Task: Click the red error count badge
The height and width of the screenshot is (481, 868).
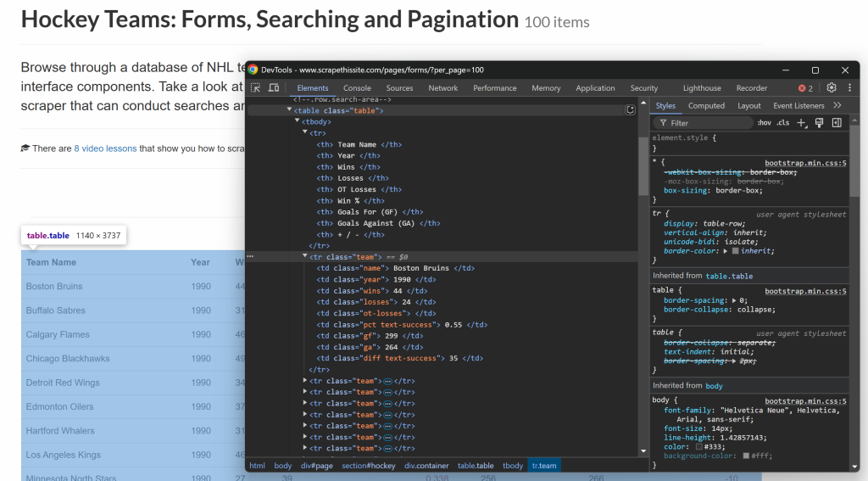Action: coord(805,88)
